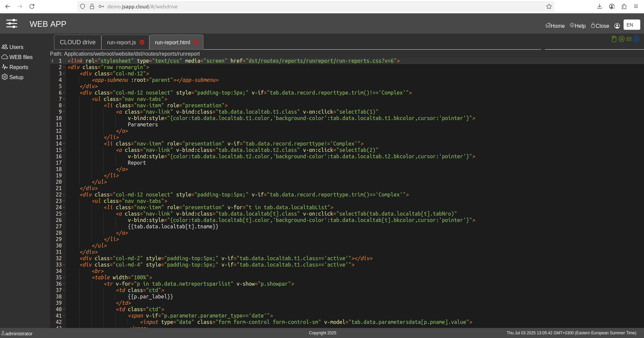The image size is (644, 338).
Task: Bookmark this page with the star icon
Action: pos(549,6)
